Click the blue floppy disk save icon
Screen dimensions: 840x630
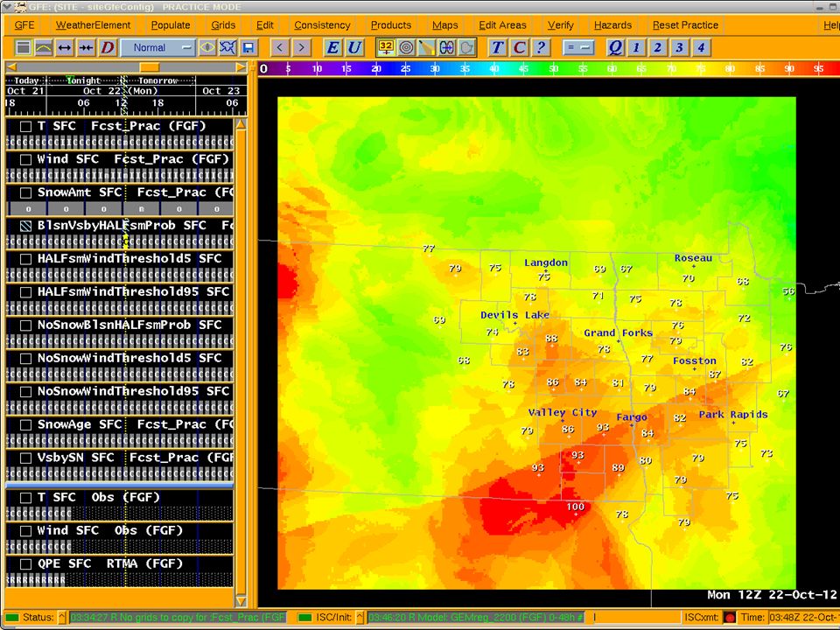coord(248,47)
